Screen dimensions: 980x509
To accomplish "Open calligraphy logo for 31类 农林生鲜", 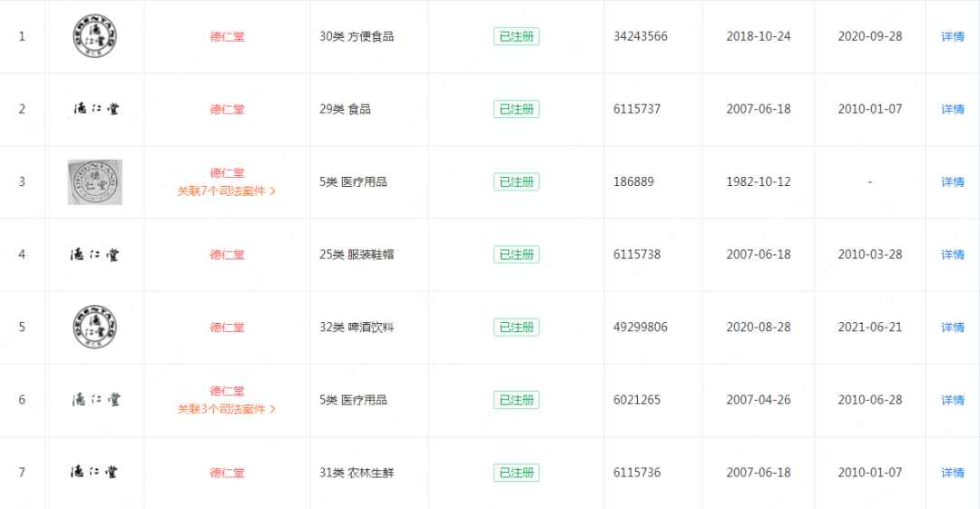I will pyautogui.click(x=95, y=472).
